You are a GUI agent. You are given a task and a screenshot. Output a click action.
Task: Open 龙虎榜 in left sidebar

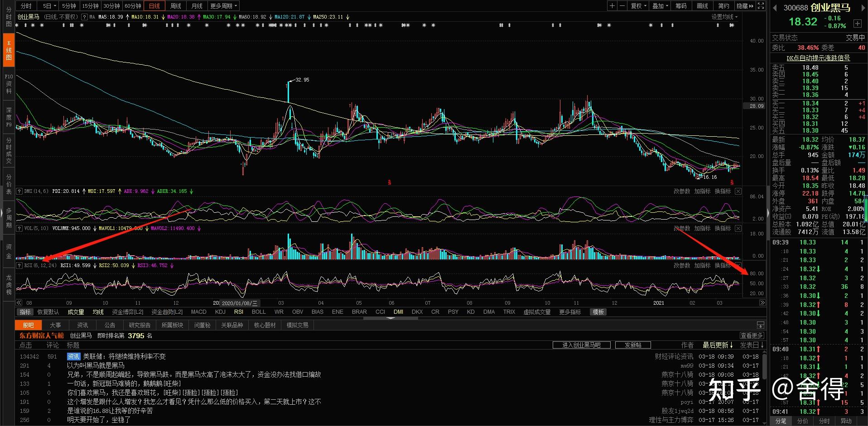(9, 285)
